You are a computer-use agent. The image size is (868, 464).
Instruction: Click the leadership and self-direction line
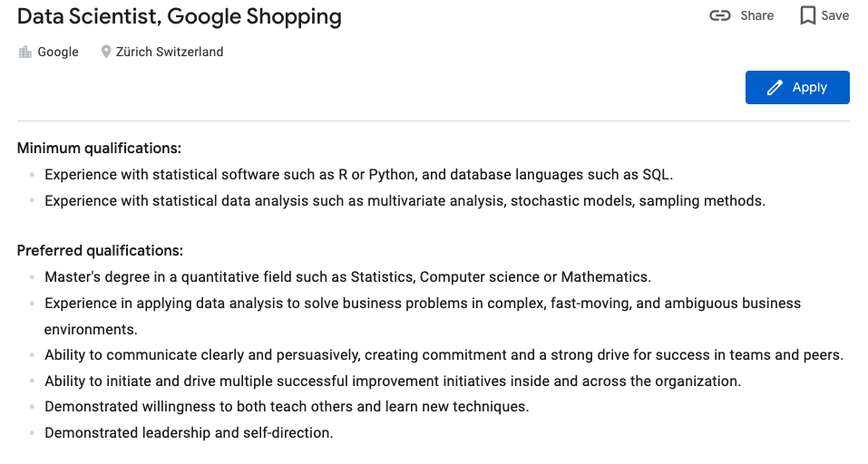(189, 433)
